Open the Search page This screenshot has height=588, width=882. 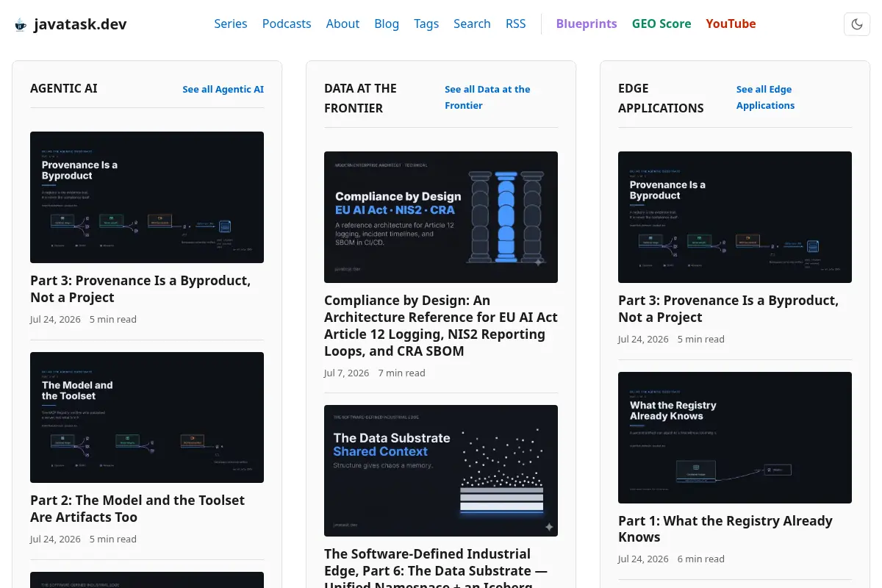click(x=472, y=24)
